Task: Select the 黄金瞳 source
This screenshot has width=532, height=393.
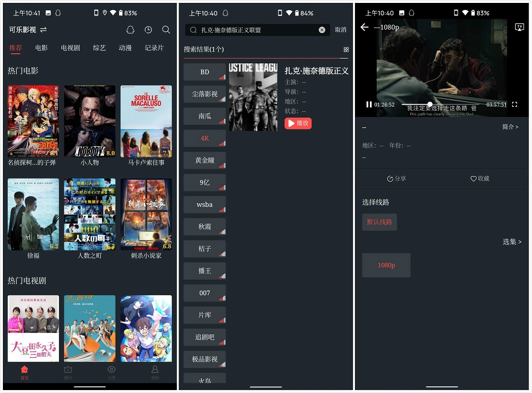Action: click(205, 160)
